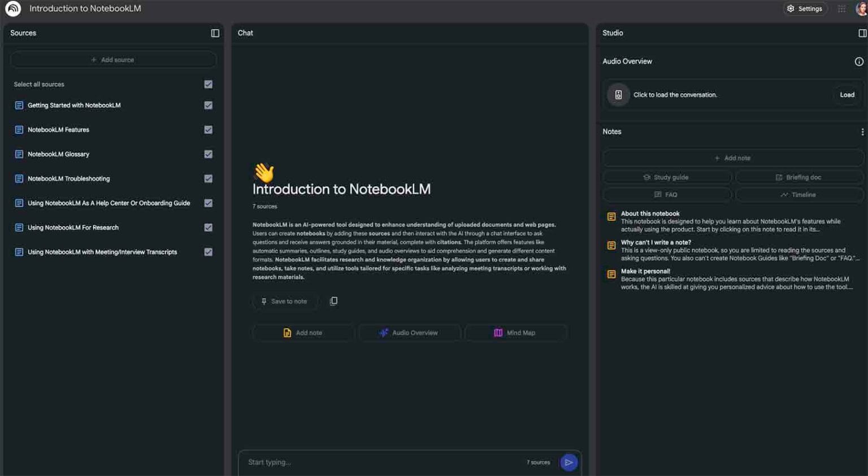This screenshot has width=868, height=476.
Task: Click the Getting Started source document icon
Action: point(19,106)
